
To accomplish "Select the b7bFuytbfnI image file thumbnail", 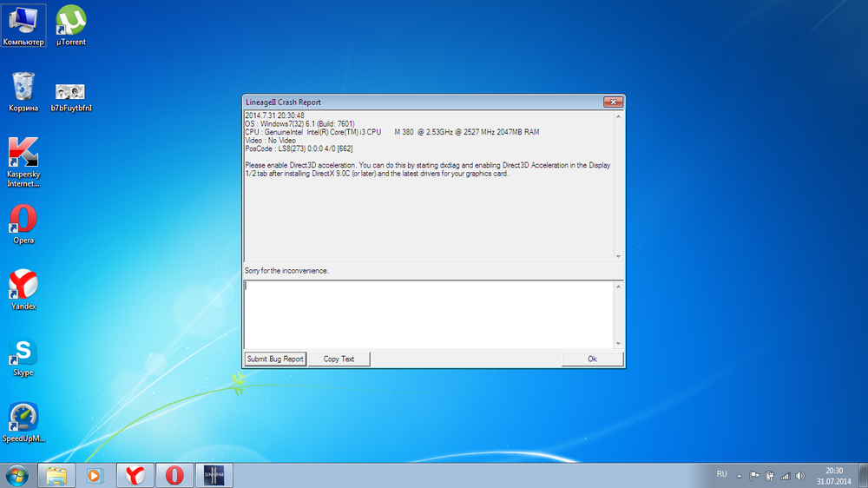I will (70, 92).
